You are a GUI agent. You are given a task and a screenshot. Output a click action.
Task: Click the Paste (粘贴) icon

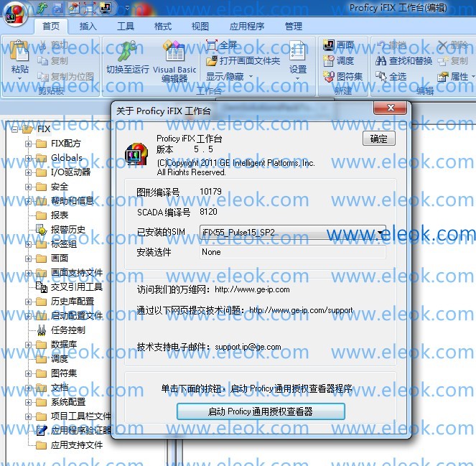tap(19, 51)
